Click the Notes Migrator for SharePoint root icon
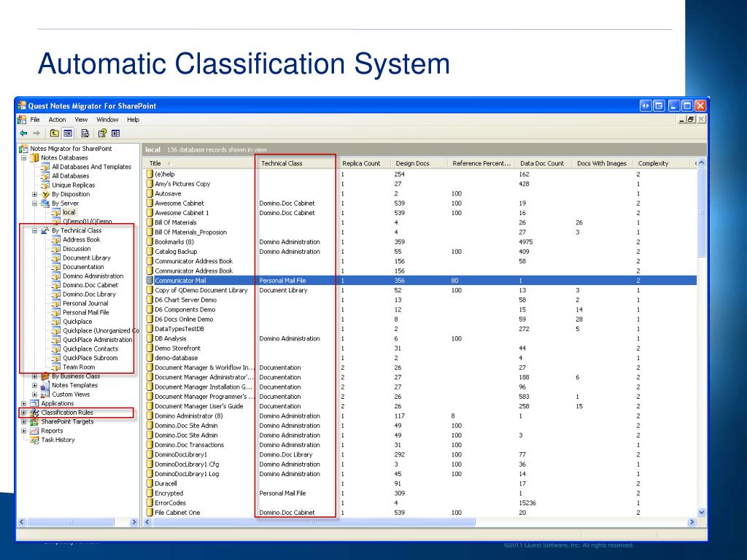 [23, 149]
